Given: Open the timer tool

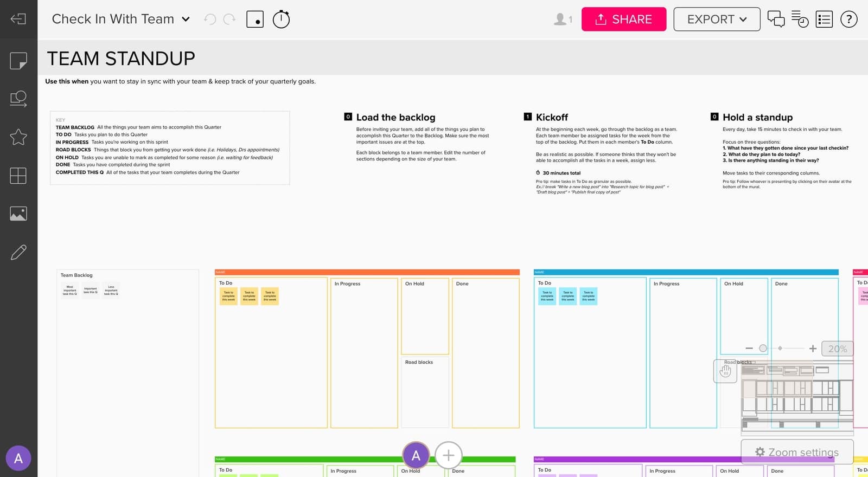Looking at the screenshot, I should point(281,19).
